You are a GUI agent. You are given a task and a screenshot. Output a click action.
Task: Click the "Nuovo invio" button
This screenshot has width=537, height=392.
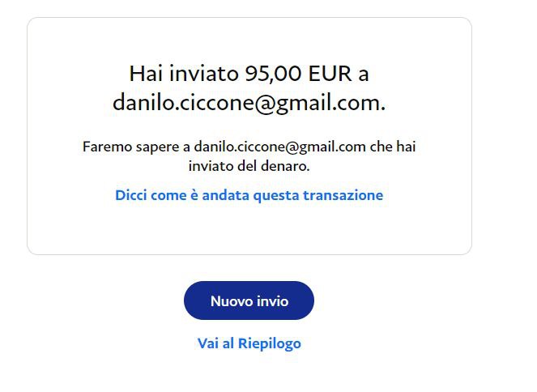249,300
